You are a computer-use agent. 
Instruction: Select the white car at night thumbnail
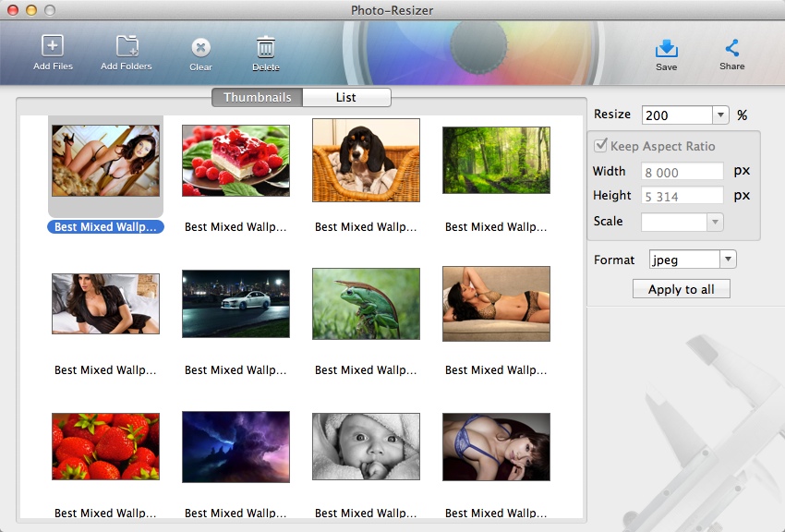tap(235, 304)
